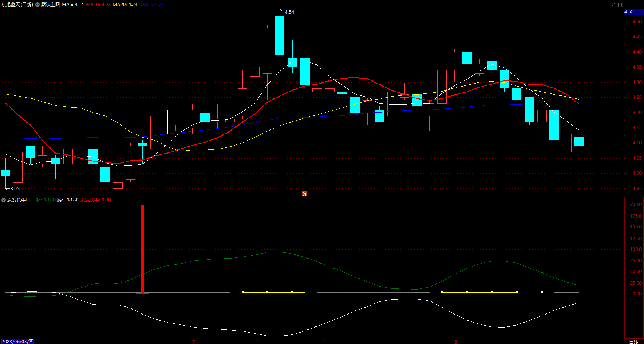Select the MA60: 4.22 indicator label
The width and height of the screenshot is (644, 344).
point(152,5)
